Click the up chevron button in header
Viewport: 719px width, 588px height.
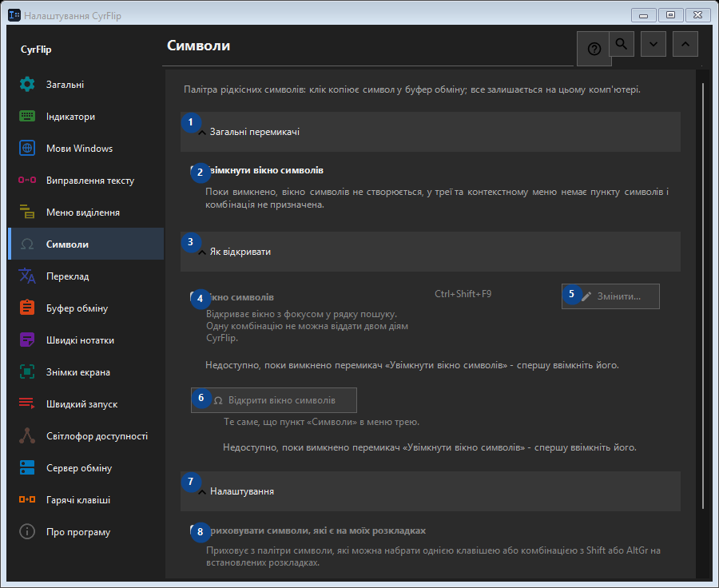685,44
